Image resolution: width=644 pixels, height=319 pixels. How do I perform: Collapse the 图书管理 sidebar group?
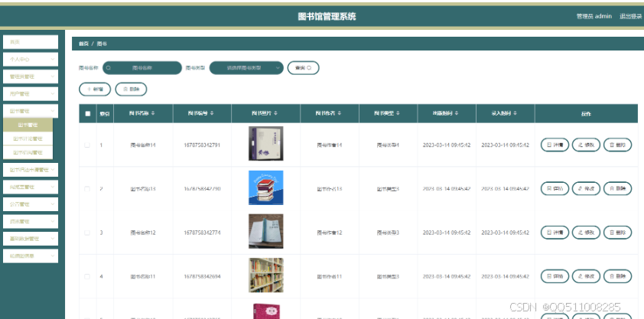point(31,111)
